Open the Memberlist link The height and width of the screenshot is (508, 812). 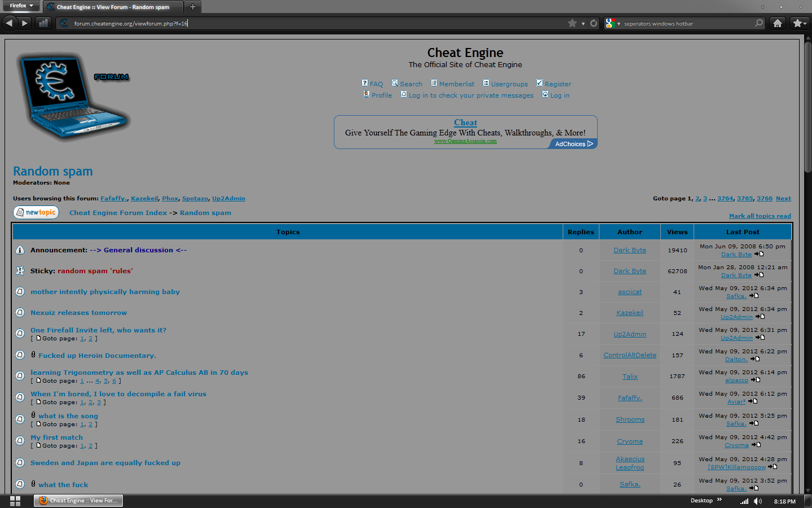pyautogui.click(x=456, y=84)
